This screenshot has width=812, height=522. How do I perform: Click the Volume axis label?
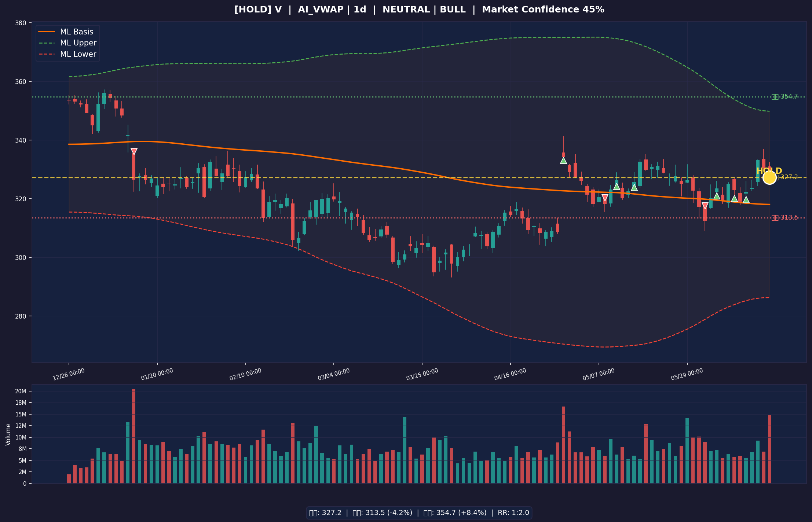pyautogui.click(x=8, y=434)
